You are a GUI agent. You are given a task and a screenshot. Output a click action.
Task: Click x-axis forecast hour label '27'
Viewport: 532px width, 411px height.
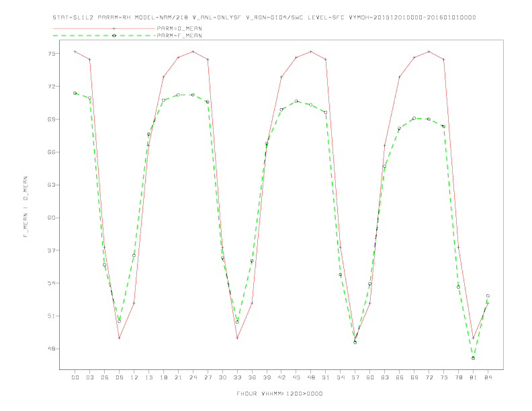click(208, 377)
